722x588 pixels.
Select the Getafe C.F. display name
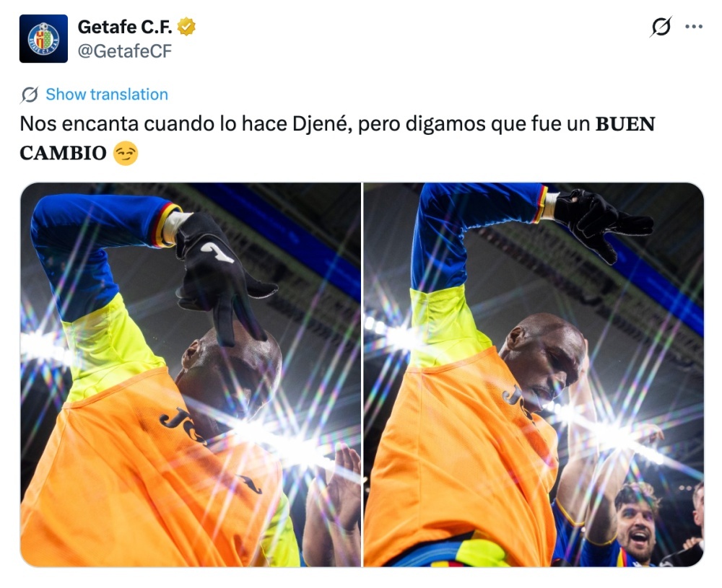click(x=125, y=27)
